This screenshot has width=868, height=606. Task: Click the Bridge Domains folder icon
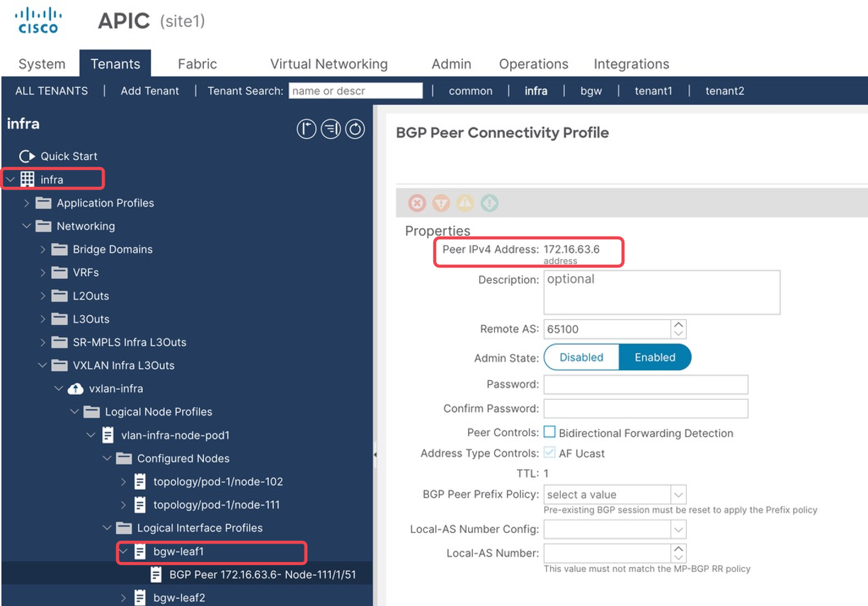pos(59,249)
